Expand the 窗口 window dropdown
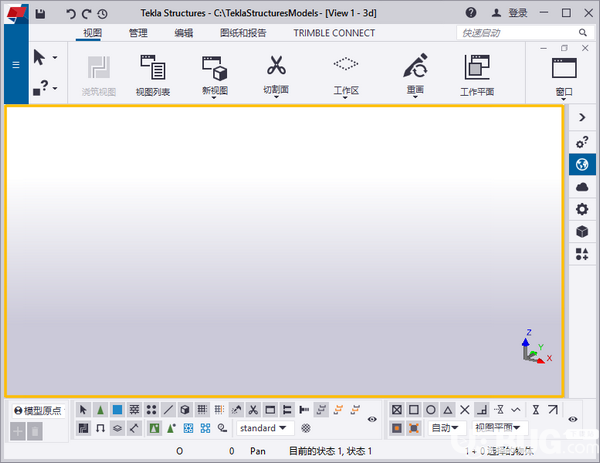Image resolution: width=600 pixels, height=463 pixels. click(564, 99)
